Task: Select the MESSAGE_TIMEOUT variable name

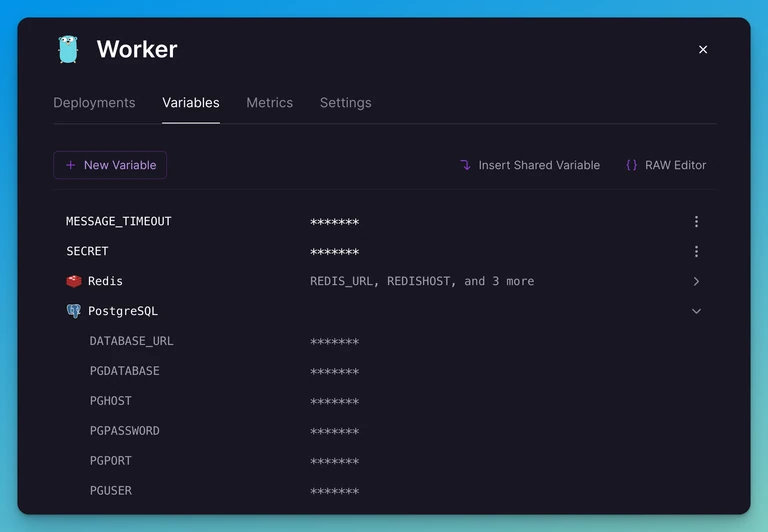Action: [x=119, y=221]
